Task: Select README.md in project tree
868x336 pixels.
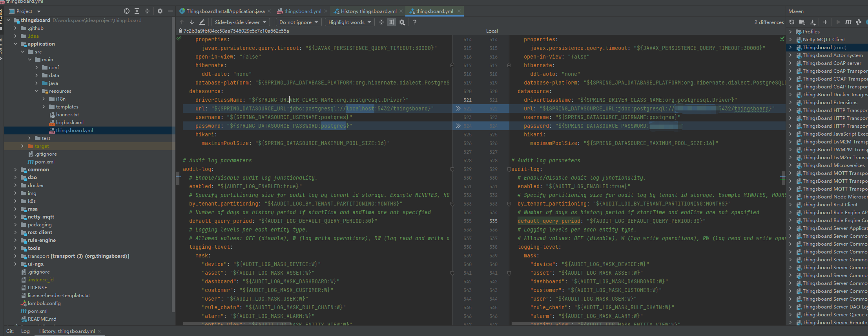Action: (42, 319)
